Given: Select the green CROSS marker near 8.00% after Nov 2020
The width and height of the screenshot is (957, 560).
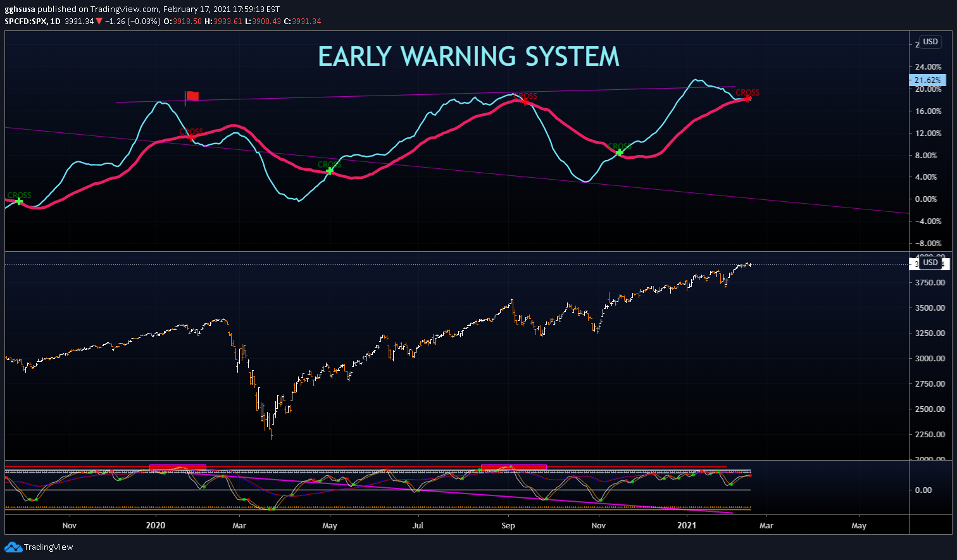Looking at the screenshot, I should pyautogui.click(x=620, y=152).
